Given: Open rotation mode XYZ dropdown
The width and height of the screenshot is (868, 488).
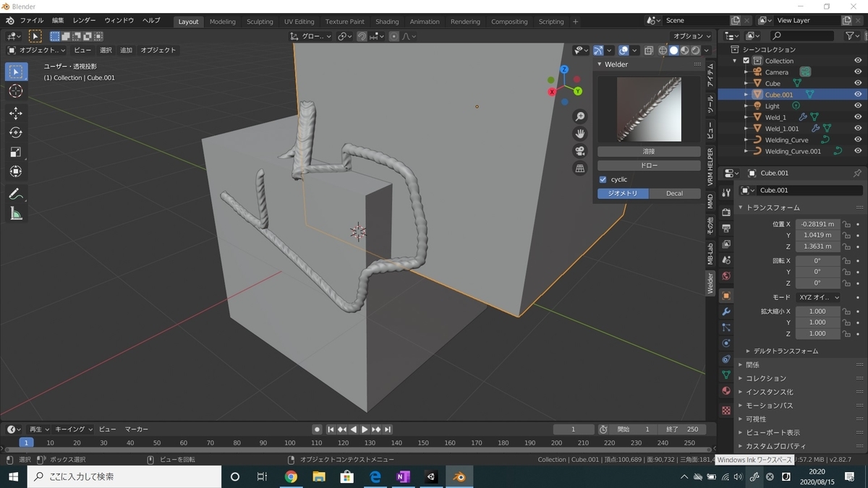Looking at the screenshot, I should click(818, 297).
